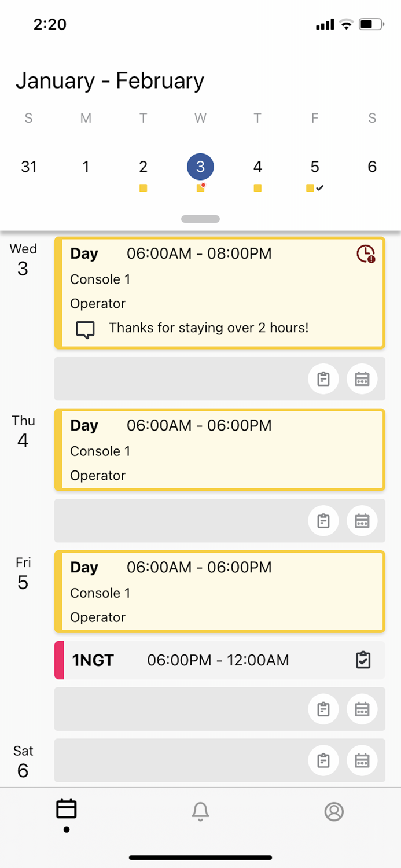The width and height of the screenshot is (401, 868).
Task: Tap the clipboard icon under Friday's shifts
Action: (x=323, y=709)
